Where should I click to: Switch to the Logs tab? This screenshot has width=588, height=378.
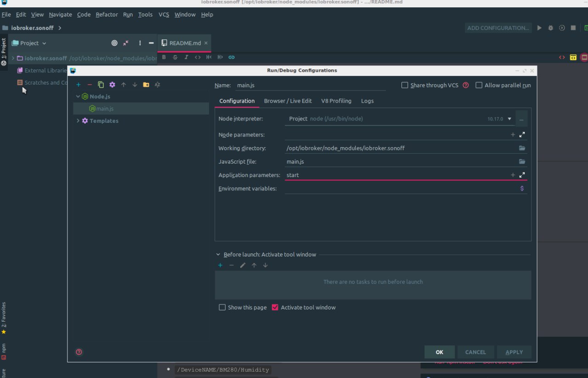point(367,101)
